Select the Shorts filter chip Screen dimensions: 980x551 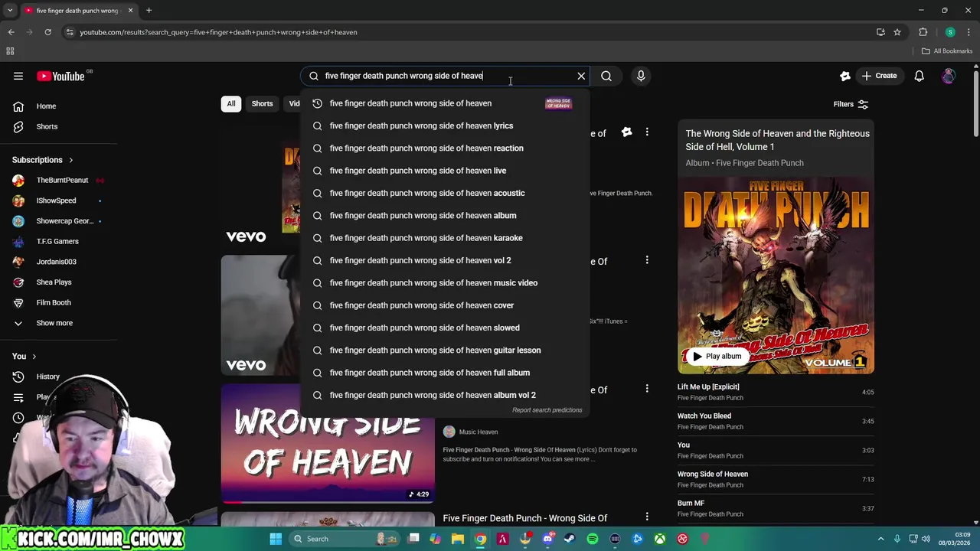point(262,103)
